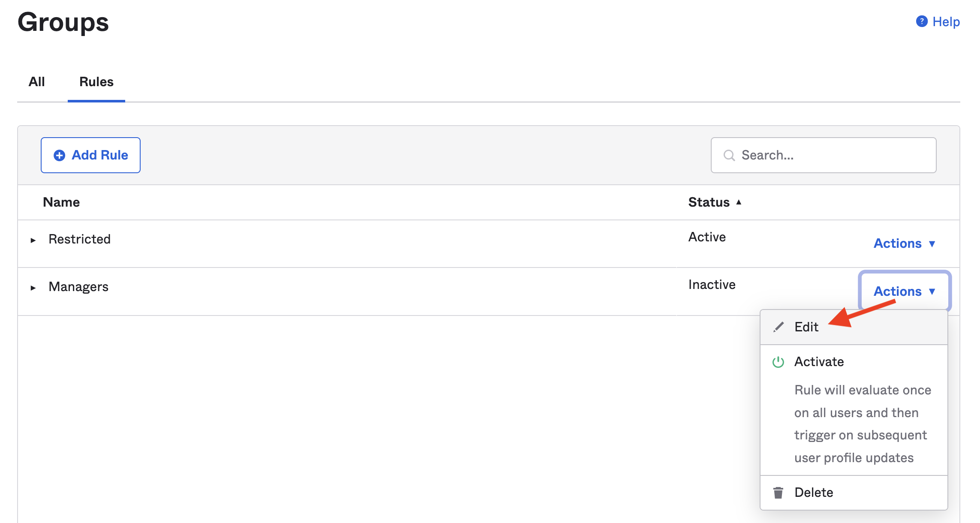Click the green power Activate icon
The height and width of the screenshot is (523, 980).
click(778, 362)
